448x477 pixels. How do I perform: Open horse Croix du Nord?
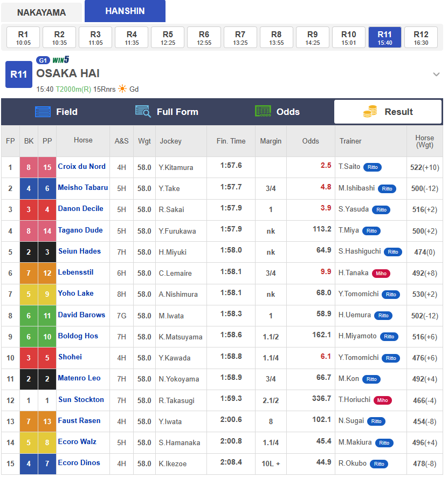(82, 167)
